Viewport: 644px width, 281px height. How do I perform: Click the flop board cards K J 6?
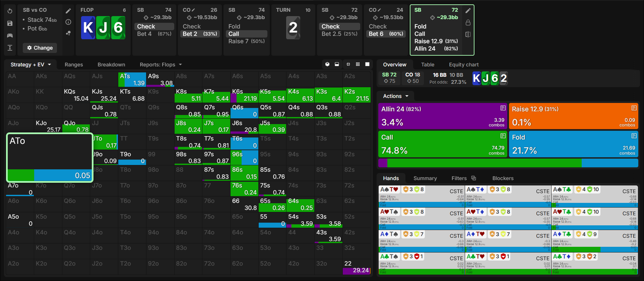pos(103,27)
